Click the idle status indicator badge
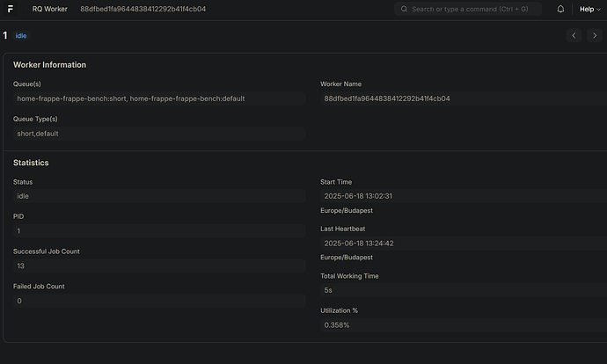Screen dimensions: 607x364 [x=21, y=36]
